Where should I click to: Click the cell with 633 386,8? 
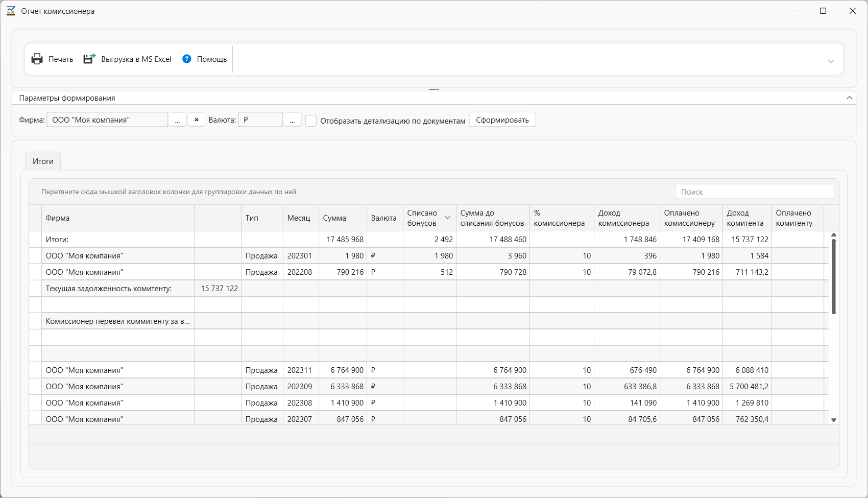[x=627, y=387]
